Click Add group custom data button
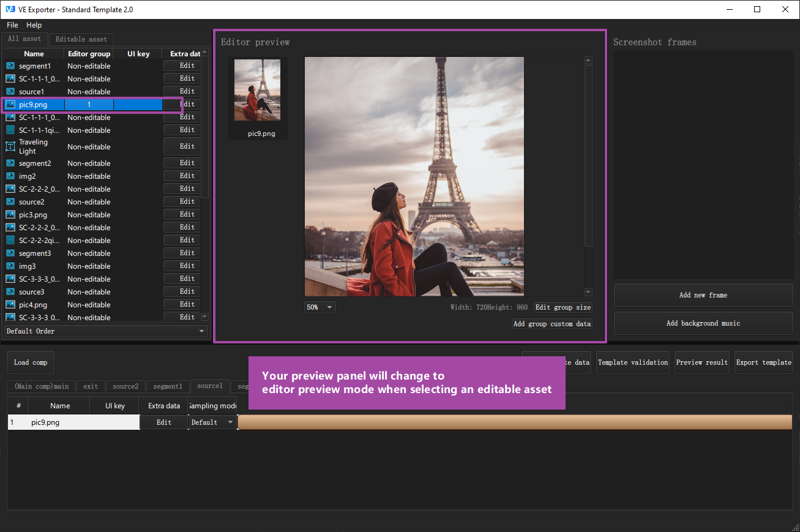The image size is (800, 532). tap(552, 324)
